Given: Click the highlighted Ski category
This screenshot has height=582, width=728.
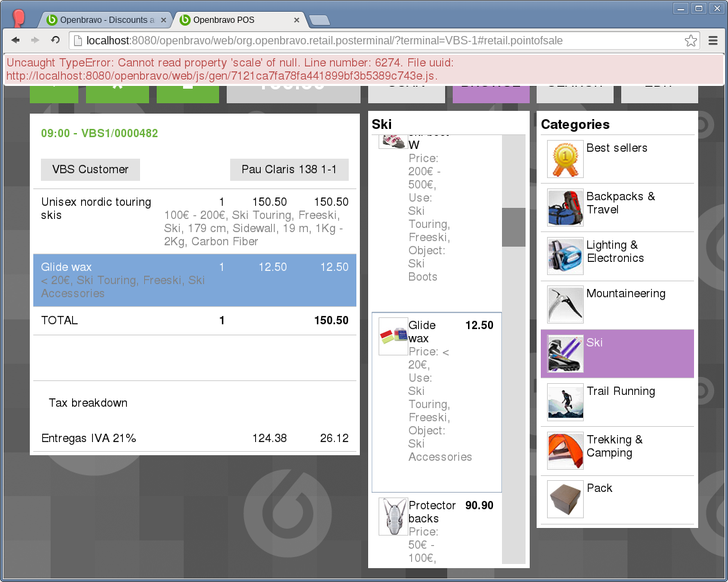Looking at the screenshot, I should 618,353.
